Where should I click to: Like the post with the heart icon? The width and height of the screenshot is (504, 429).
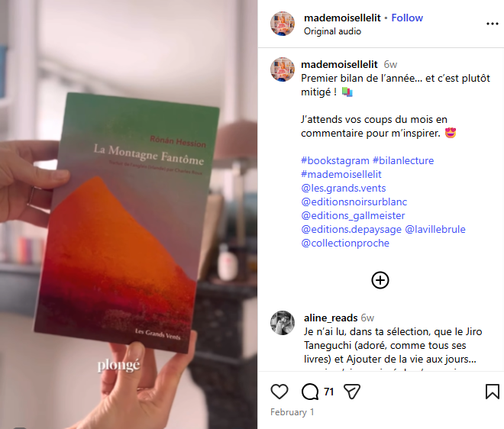pos(279,392)
